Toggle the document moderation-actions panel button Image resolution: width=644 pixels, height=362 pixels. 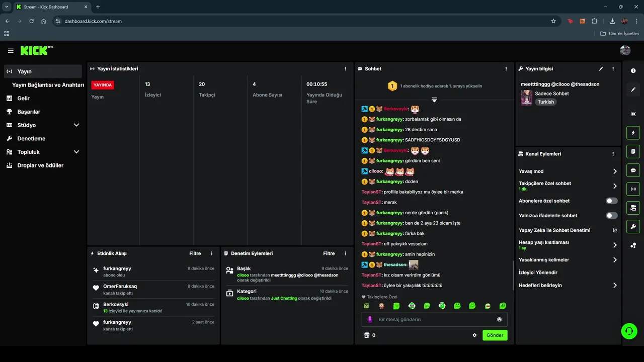point(633,151)
